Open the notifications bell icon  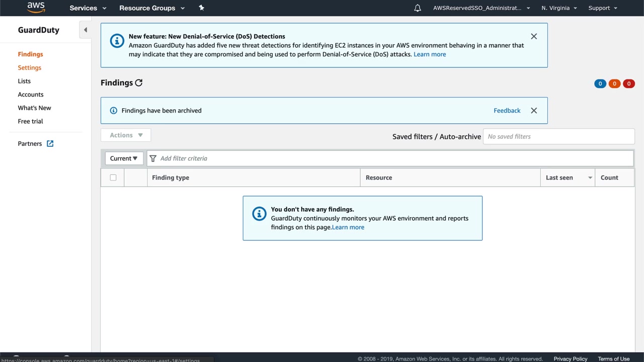[x=417, y=8]
